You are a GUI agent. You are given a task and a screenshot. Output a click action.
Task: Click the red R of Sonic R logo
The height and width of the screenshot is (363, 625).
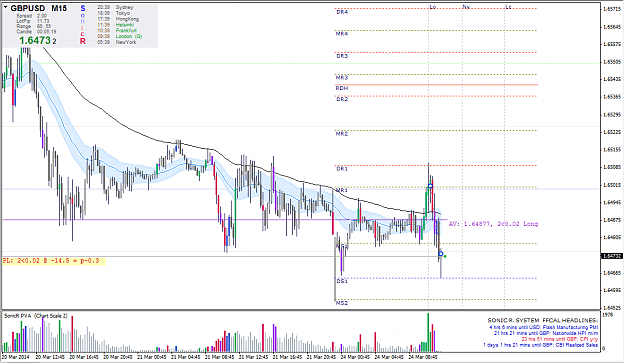[83, 41]
